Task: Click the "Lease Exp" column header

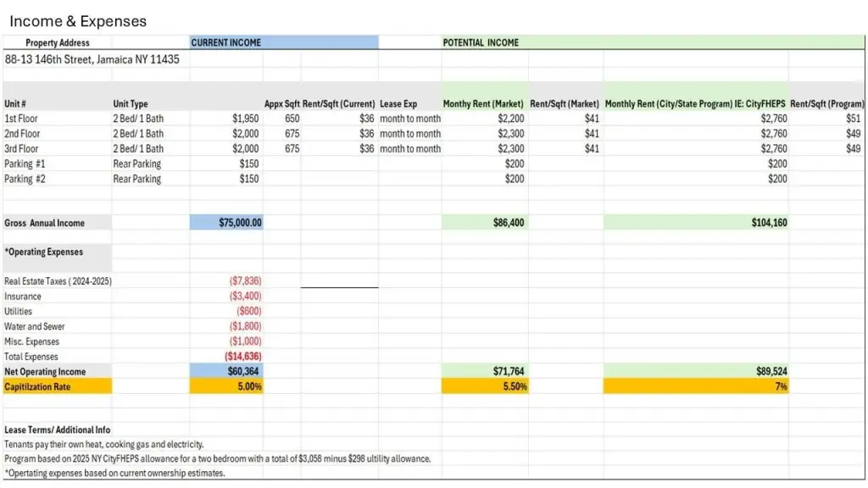Action: 398,103
